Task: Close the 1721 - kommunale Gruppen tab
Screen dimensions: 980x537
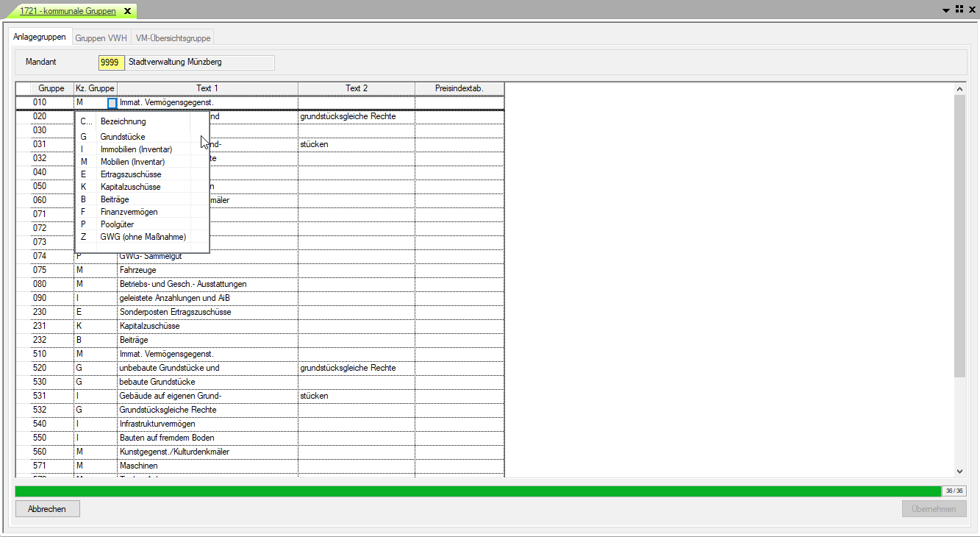Action: coord(127,11)
